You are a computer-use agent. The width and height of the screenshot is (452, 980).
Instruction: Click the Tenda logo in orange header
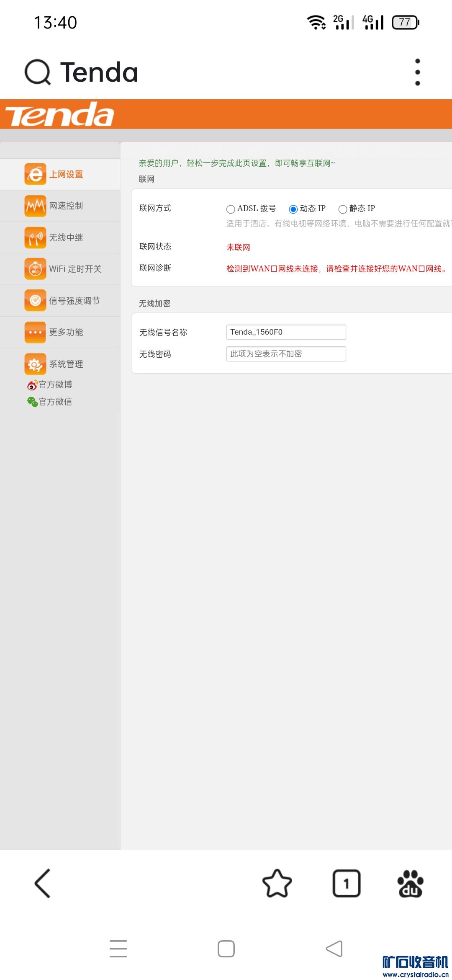point(59,114)
